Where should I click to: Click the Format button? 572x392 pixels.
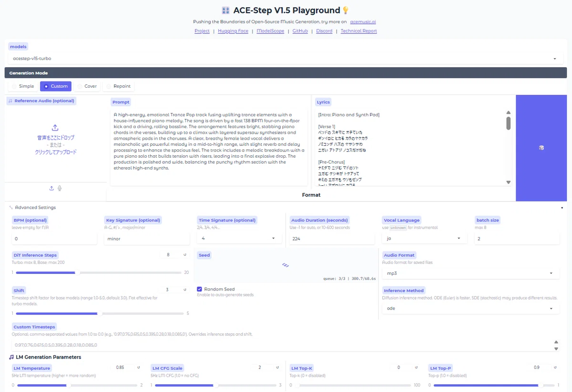[x=311, y=195]
